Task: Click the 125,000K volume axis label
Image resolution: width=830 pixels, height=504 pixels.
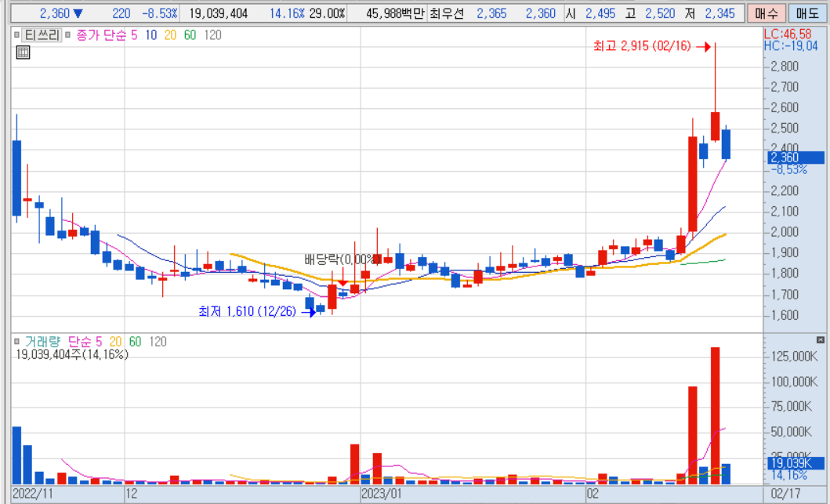Action: pos(793,357)
